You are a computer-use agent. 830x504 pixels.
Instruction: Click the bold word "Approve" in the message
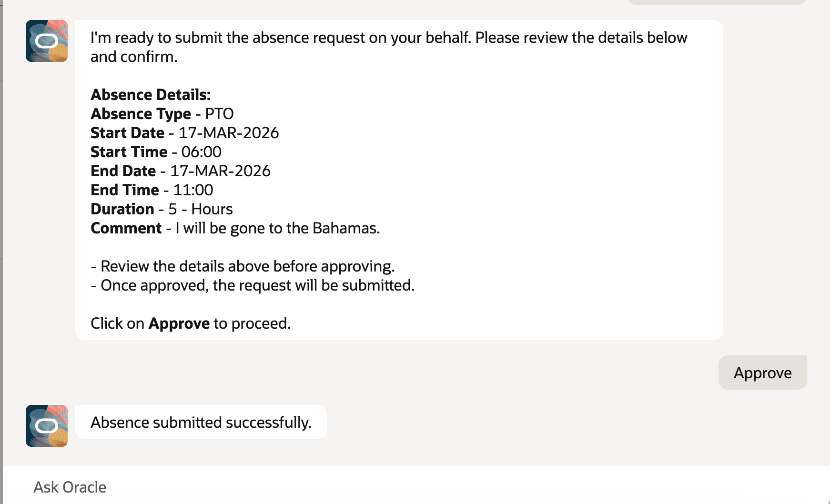click(178, 323)
